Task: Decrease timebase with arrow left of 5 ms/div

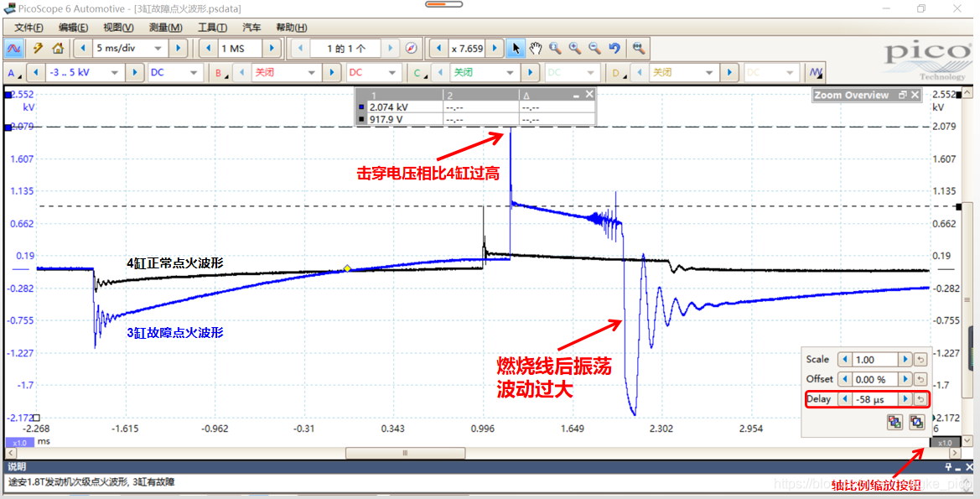Action: coord(83,48)
